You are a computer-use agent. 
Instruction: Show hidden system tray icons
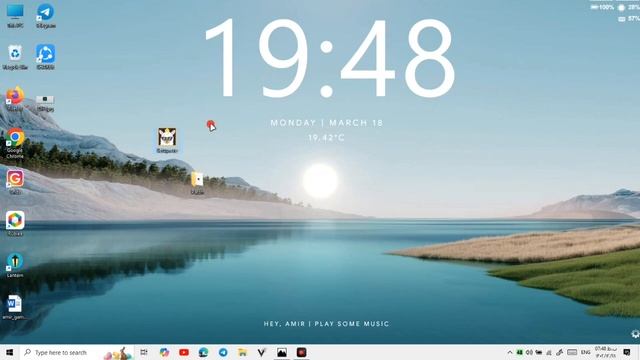tap(510, 352)
